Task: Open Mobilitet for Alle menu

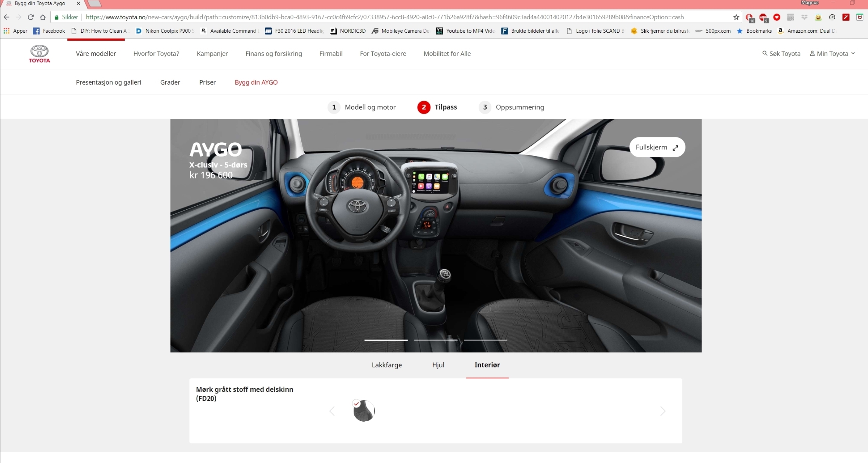Action: pyautogui.click(x=447, y=54)
